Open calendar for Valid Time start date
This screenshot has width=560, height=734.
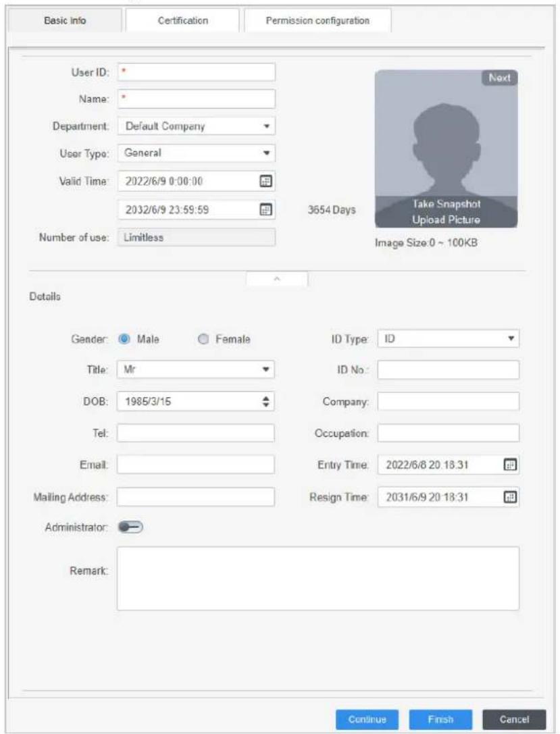[x=265, y=181]
